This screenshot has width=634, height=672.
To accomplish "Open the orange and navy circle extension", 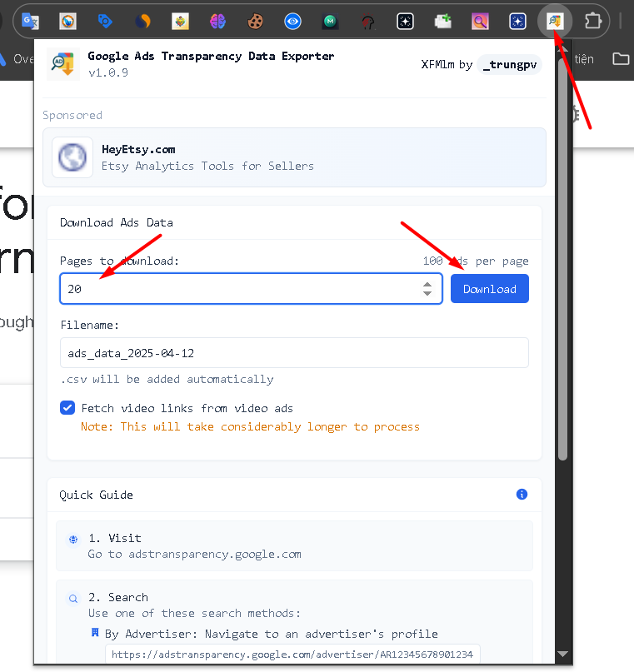I will tap(143, 21).
